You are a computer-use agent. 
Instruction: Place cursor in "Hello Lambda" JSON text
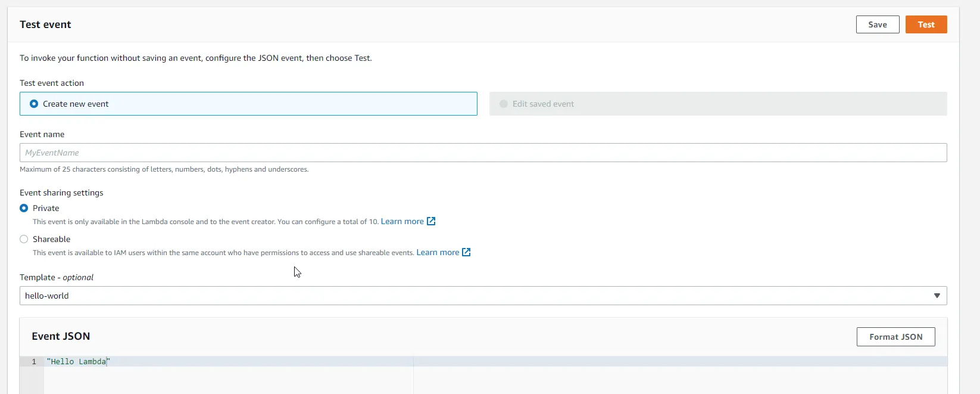point(79,362)
